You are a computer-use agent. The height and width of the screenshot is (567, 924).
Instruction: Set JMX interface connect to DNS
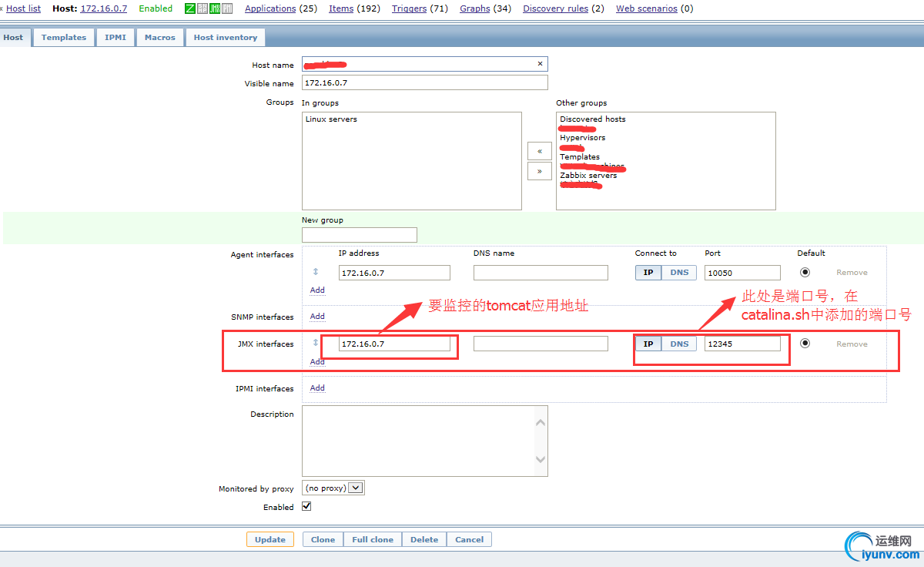click(x=679, y=344)
